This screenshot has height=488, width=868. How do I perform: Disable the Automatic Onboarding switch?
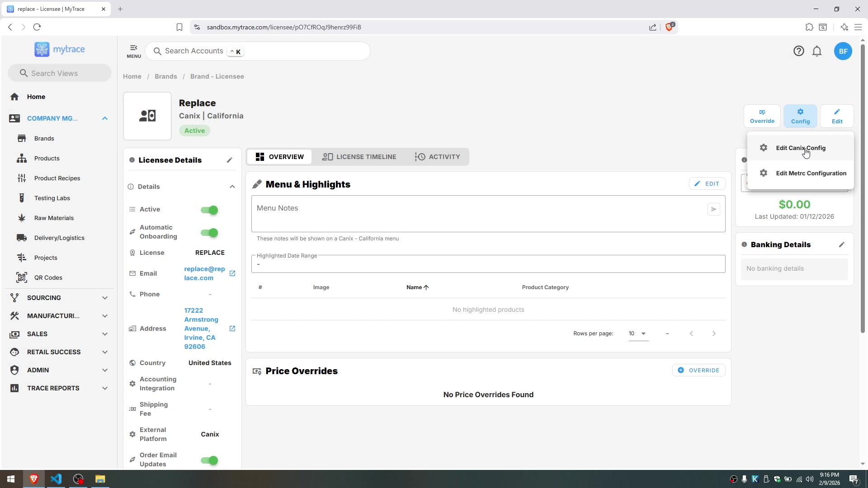click(209, 233)
